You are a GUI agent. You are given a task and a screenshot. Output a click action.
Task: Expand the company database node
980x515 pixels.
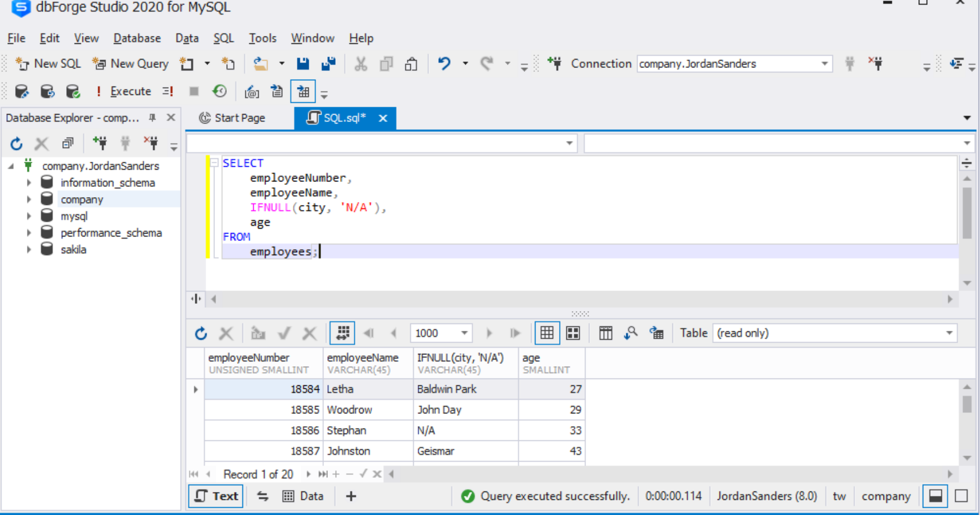(x=29, y=199)
